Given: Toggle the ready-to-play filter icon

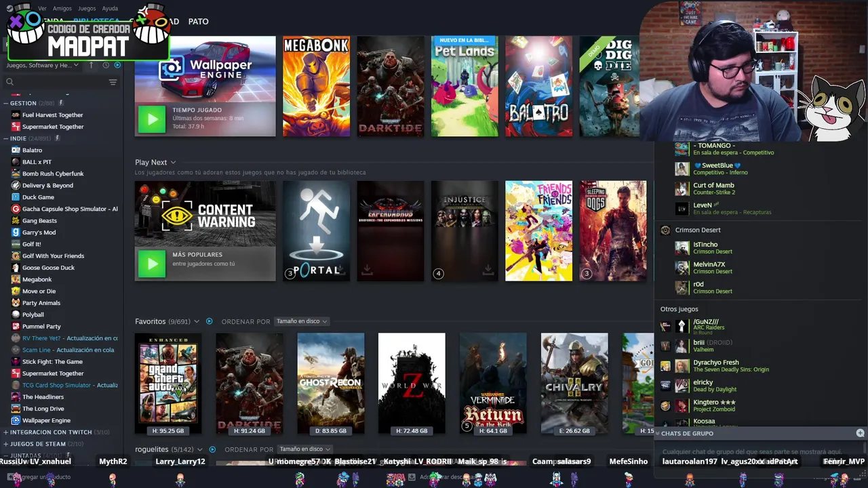Looking at the screenshot, I should pyautogui.click(x=117, y=65).
